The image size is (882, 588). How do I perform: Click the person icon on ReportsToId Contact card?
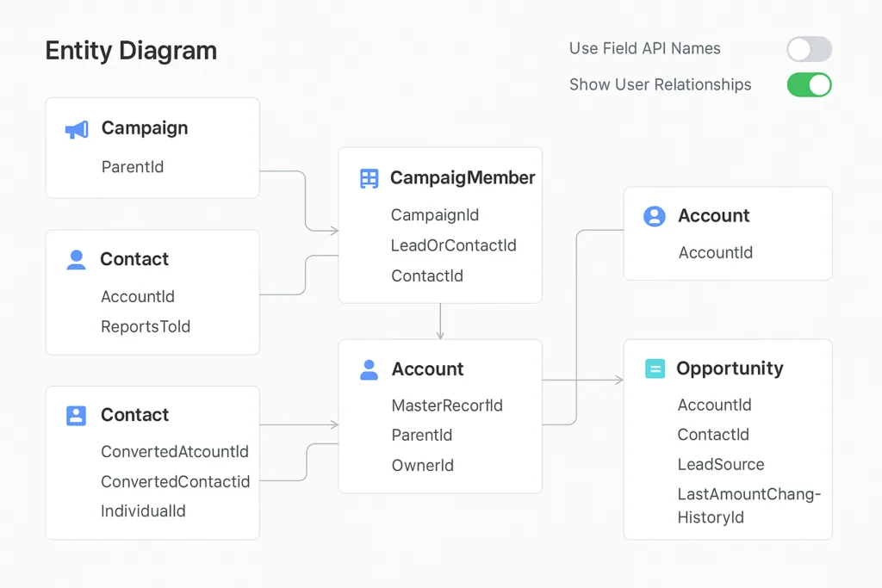coord(76,260)
